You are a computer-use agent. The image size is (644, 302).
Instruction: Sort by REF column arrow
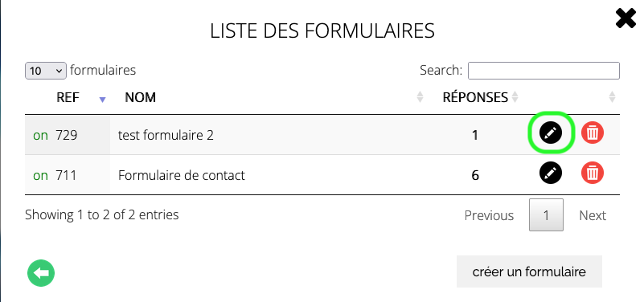[103, 99]
